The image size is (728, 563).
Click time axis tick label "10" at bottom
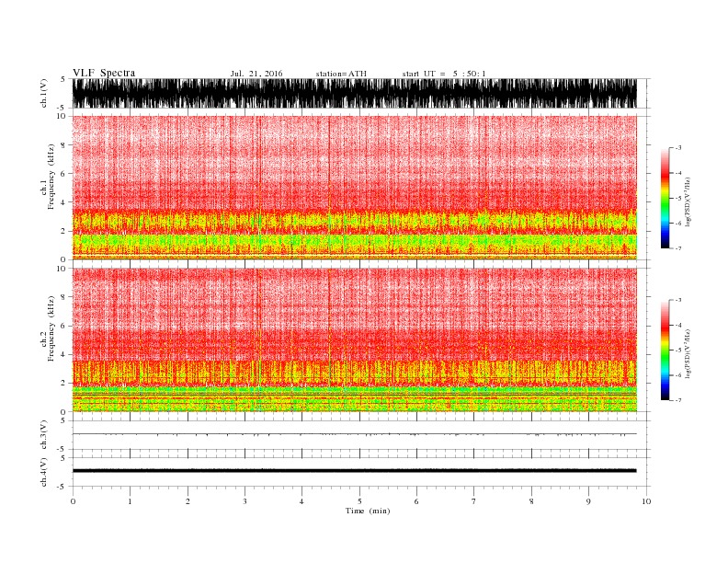(646, 501)
